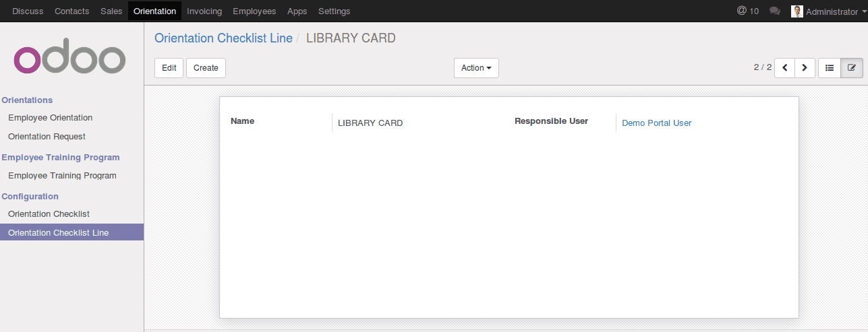
Task: Switch to form view icon
Action: [x=852, y=68]
